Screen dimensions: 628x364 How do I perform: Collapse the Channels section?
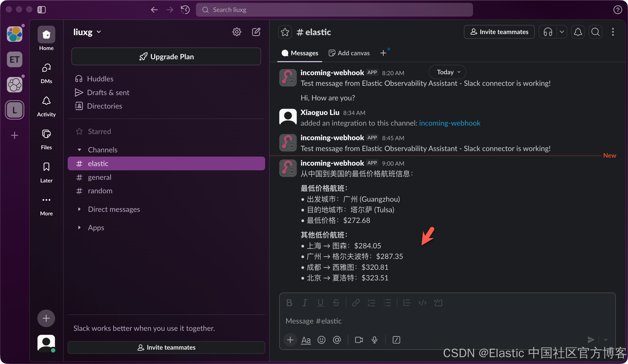[79, 150]
